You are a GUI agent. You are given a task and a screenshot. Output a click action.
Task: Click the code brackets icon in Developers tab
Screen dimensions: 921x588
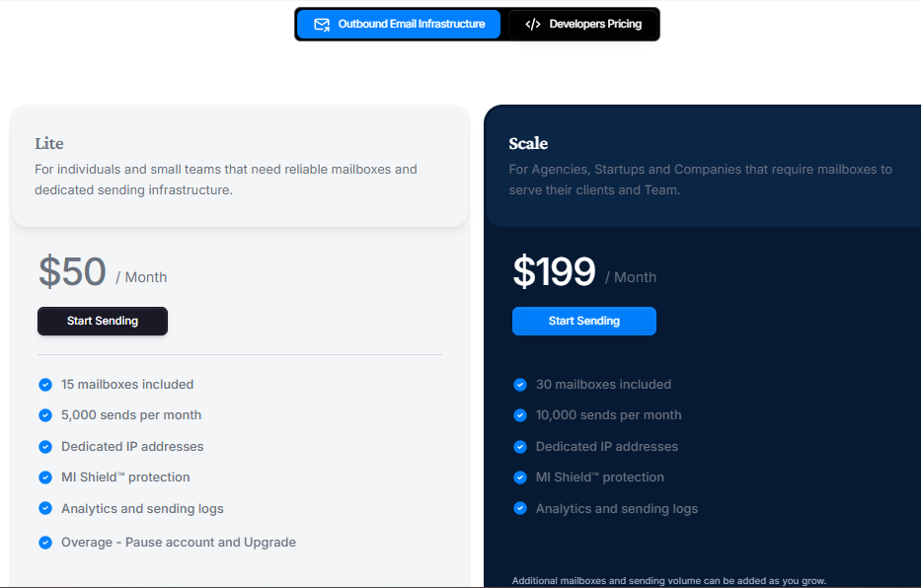[533, 24]
